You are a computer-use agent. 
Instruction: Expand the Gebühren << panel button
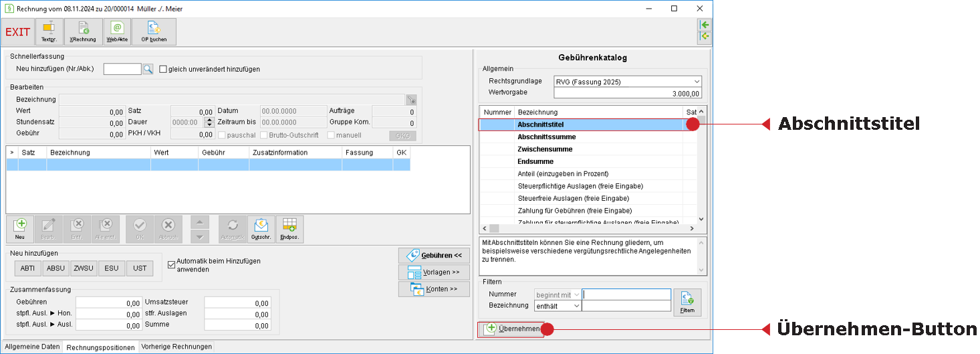coord(434,256)
